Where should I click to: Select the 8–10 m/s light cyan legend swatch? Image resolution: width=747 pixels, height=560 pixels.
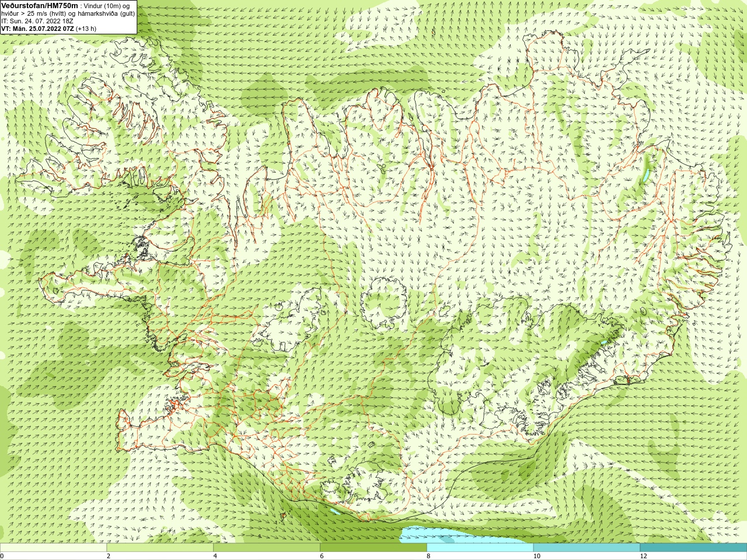(x=480, y=547)
